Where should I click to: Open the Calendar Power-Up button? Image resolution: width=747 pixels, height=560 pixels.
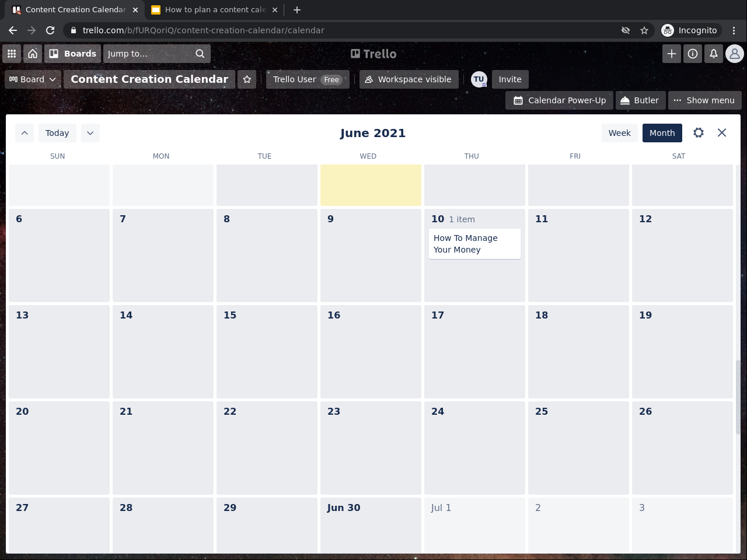pyautogui.click(x=560, y=100)
